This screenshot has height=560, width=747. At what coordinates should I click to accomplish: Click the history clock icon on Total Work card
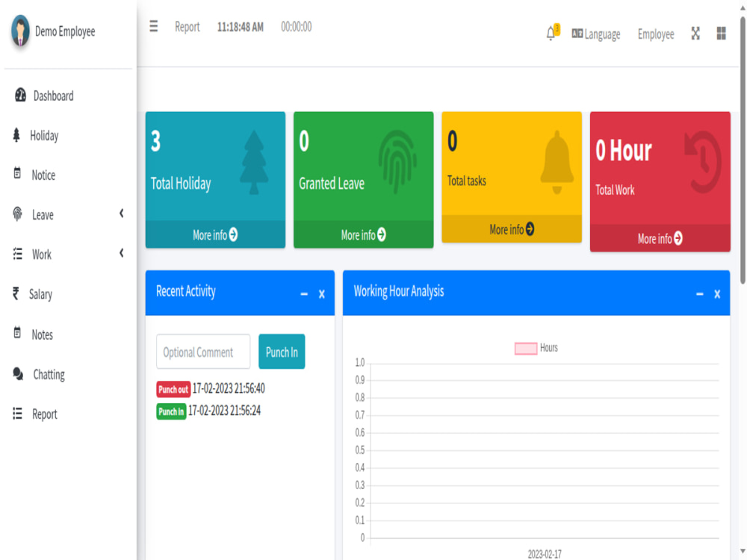tap(703, 162)
